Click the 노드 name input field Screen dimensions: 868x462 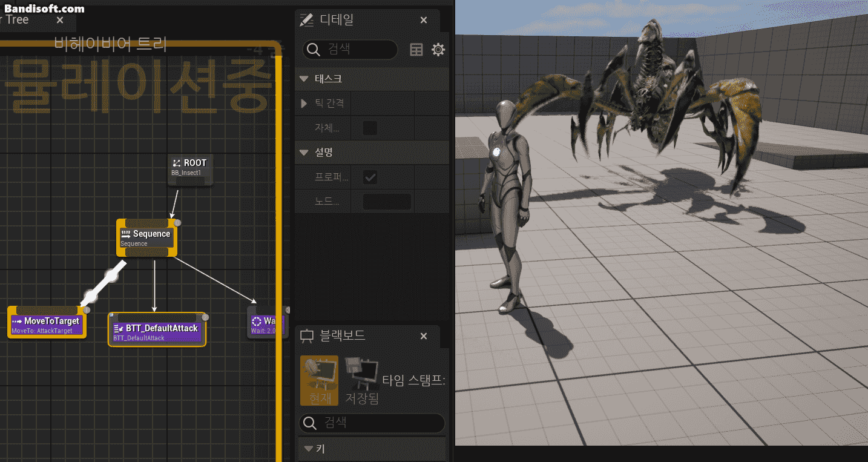[387, 202]
